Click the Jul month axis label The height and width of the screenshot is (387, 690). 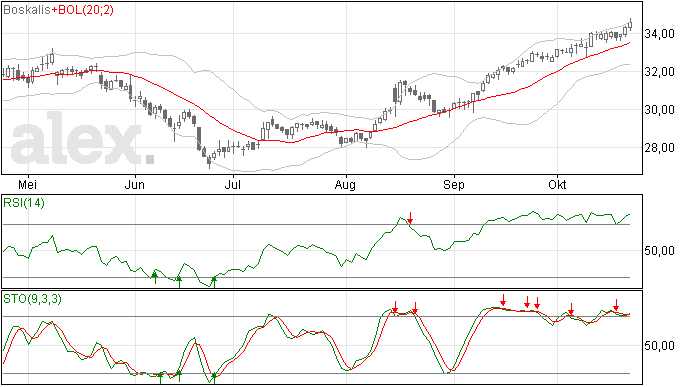pos(233,184)
